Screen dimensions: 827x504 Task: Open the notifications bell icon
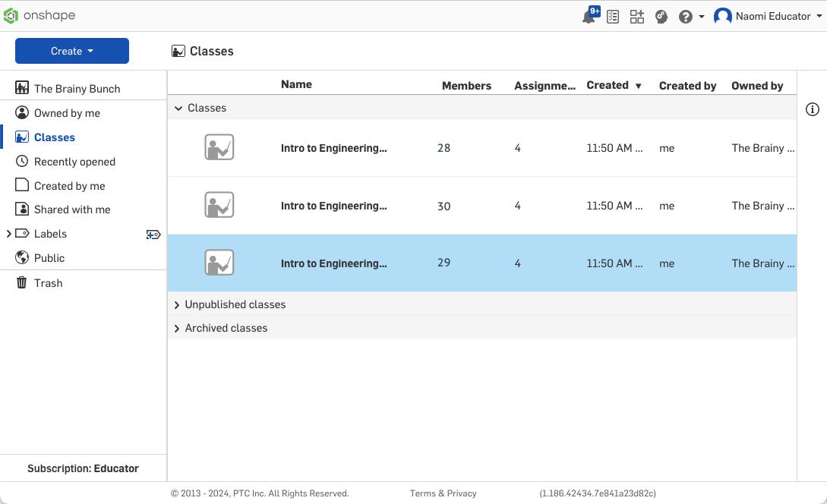coord(589,17)
